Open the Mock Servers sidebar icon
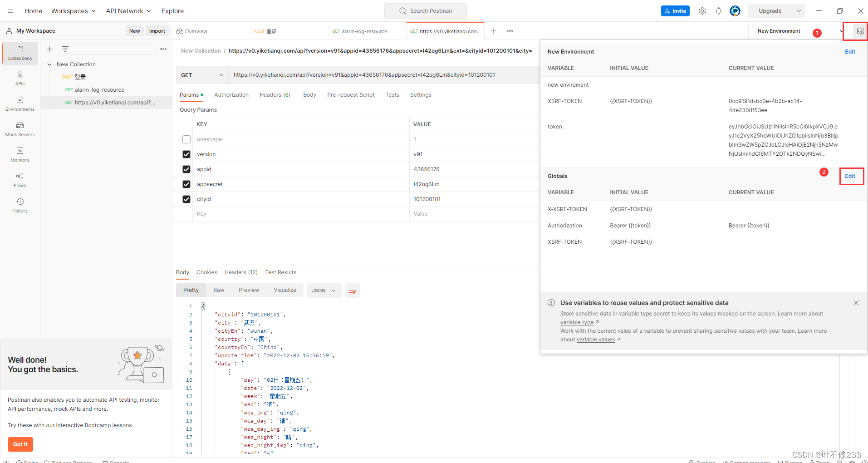Viewport: 868px width, 463px height. tap(20, 129)
